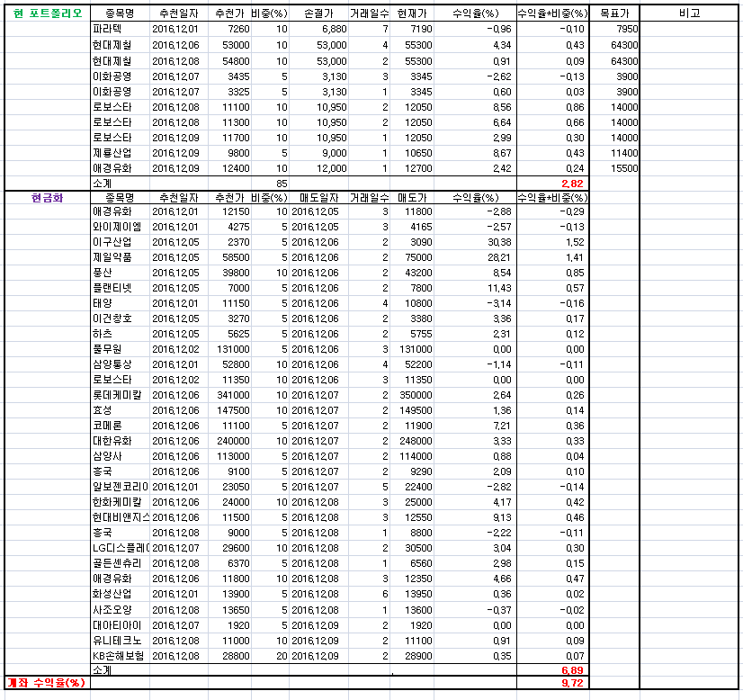The height and width of the screenshot is (700, 743).
Task: Select the green '현 포트폴리오' section label
Action: click(x=48, y=13)
